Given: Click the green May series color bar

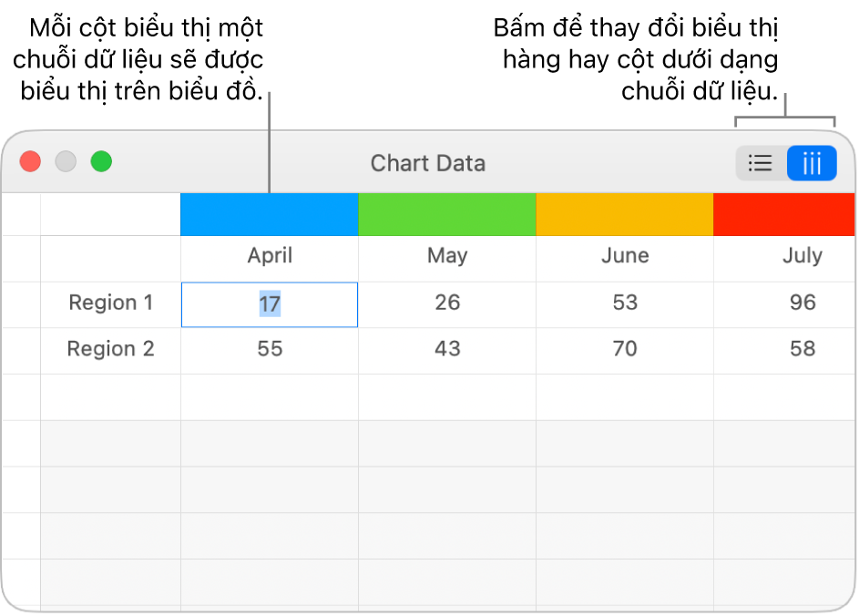Looking at the screenshot, I should tap(447, 214).
